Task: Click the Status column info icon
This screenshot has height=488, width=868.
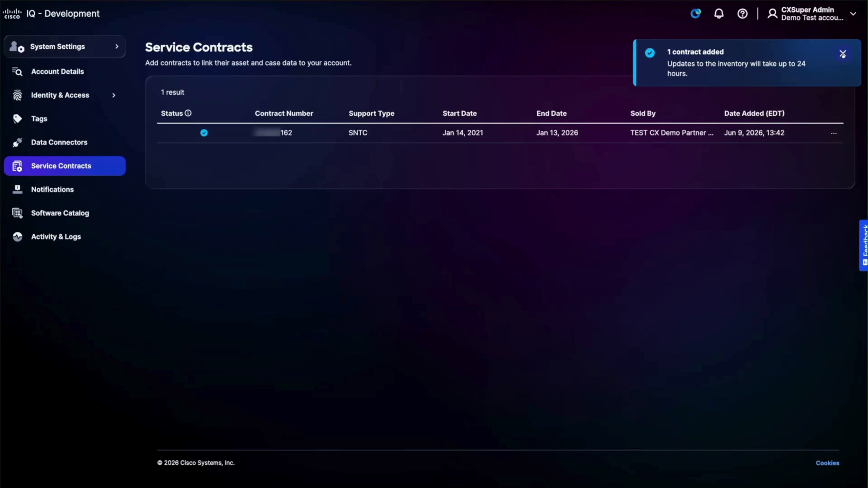Action: [x=188, y=113]
